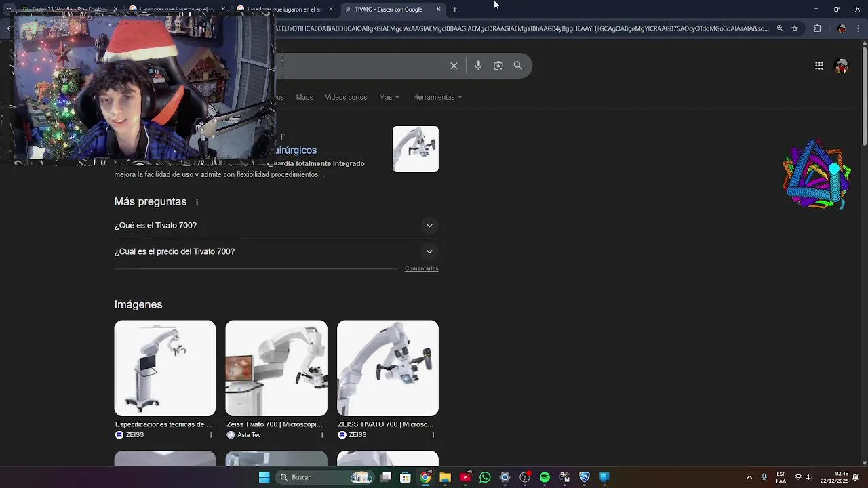Open Task View from the taskbar
The width and height of the screenshot is (868, 488).
(386, 477)
